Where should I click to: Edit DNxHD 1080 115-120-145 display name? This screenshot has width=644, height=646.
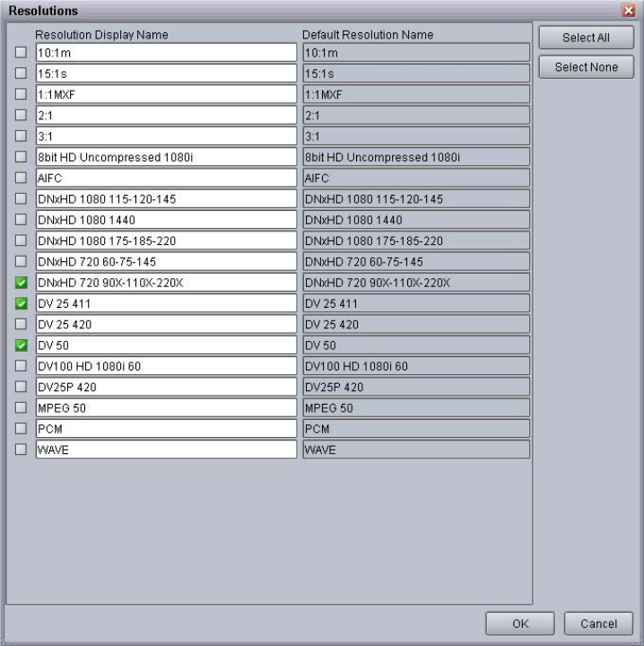[x=166, y=198]
